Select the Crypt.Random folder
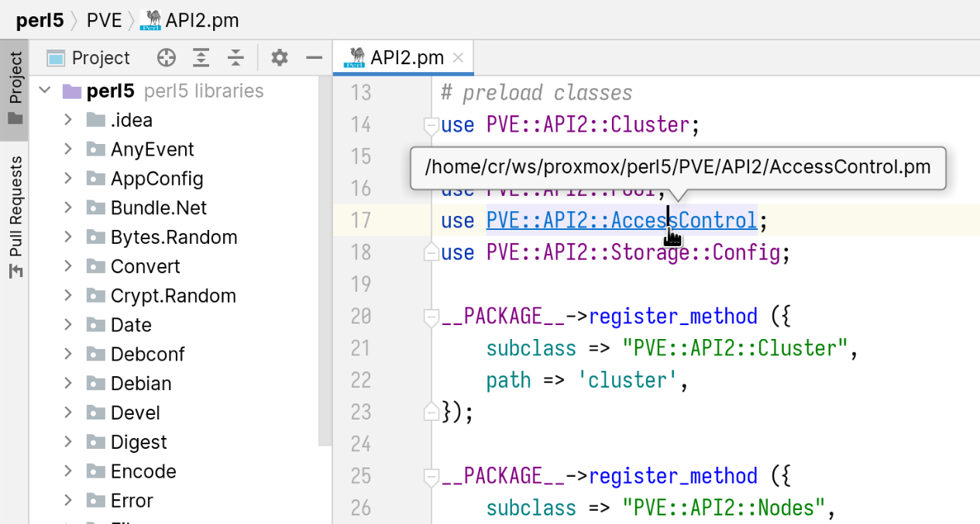 click(173, 296)
